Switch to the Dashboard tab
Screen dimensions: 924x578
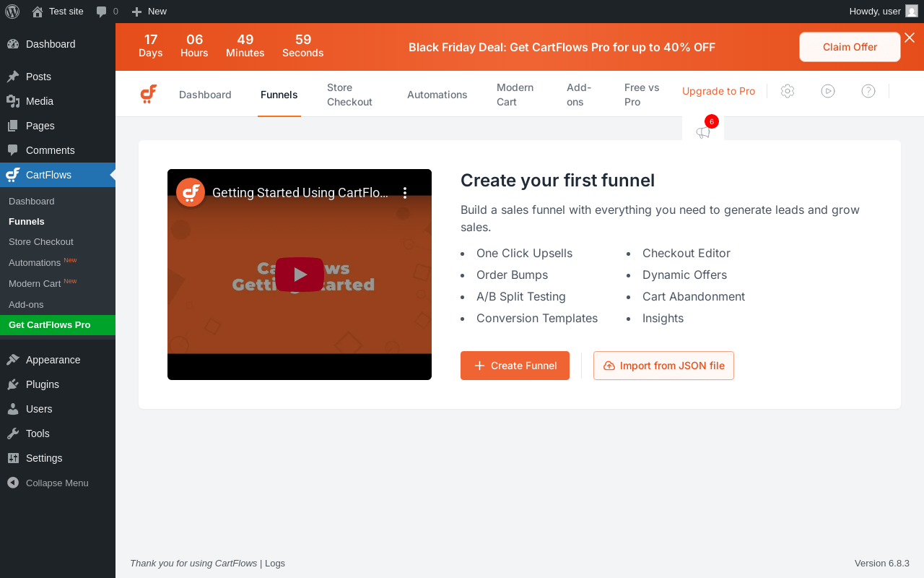(x=205, y=95)
